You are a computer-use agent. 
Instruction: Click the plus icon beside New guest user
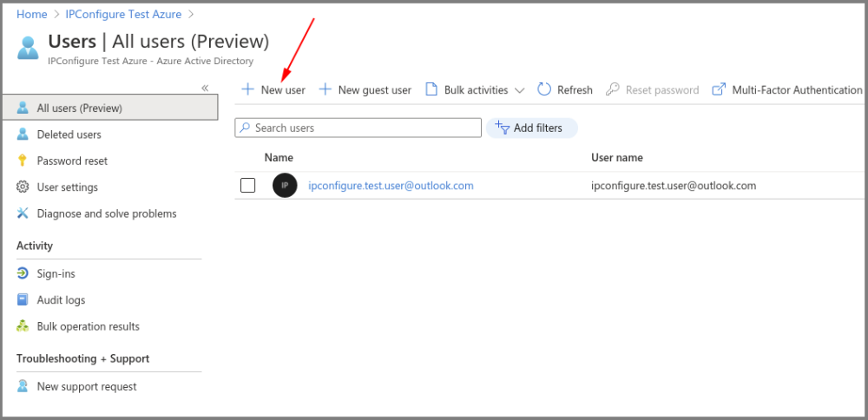[x=325, y=89]
